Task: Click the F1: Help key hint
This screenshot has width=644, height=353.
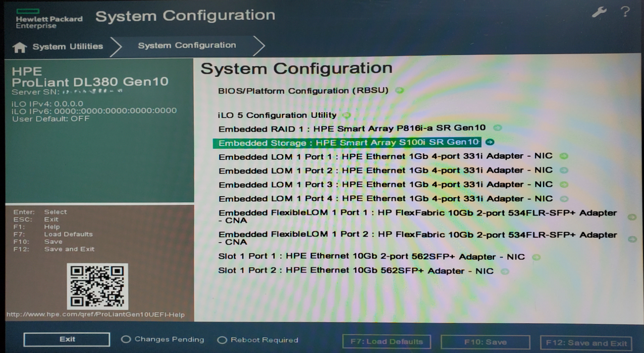Action: (x=37, y=227)
